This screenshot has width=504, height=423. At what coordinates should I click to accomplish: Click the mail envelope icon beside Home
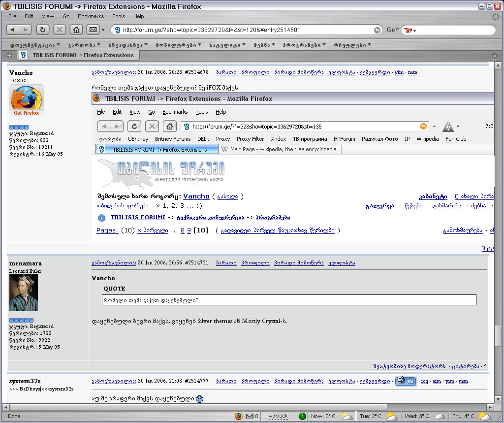(x=94, y=30)
